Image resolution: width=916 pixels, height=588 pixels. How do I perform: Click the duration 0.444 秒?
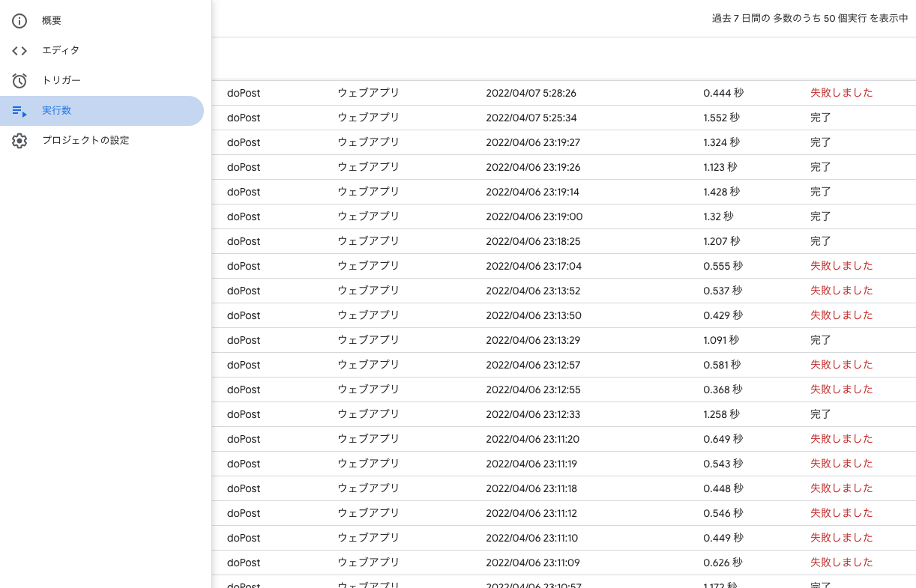point(723,93)
